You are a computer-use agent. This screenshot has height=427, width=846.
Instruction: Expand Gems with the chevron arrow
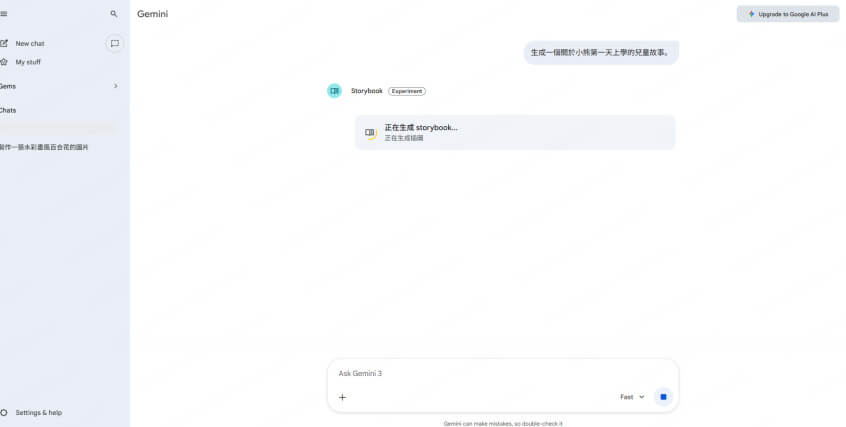pyautogui.click(x=115, y=86)
